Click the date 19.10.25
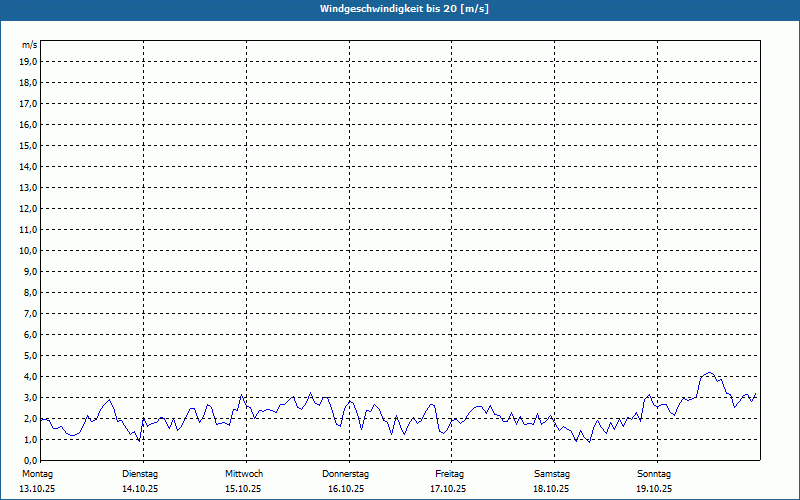This screenshot has width=800, height=500. tap(654, 489)
